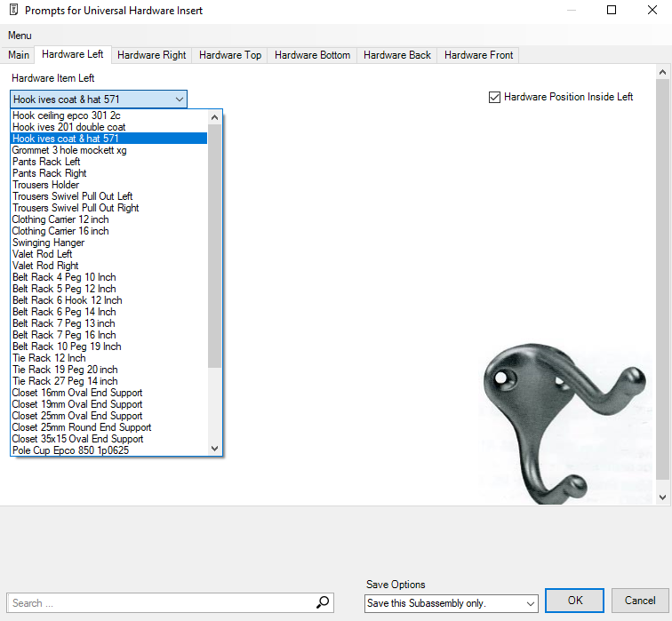Click the window title bar app icon
Image resolution: width=672 pixels, height=621 pixels.
coord(12,11)
